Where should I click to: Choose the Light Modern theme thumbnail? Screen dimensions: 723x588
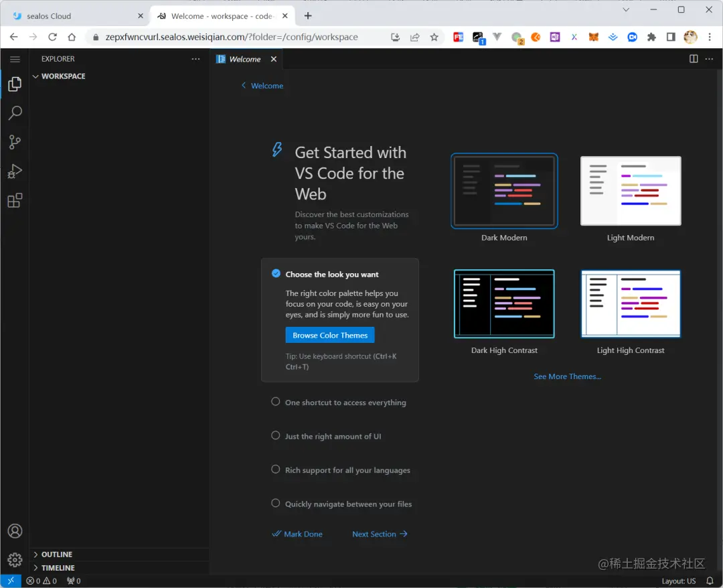(631, 191)
